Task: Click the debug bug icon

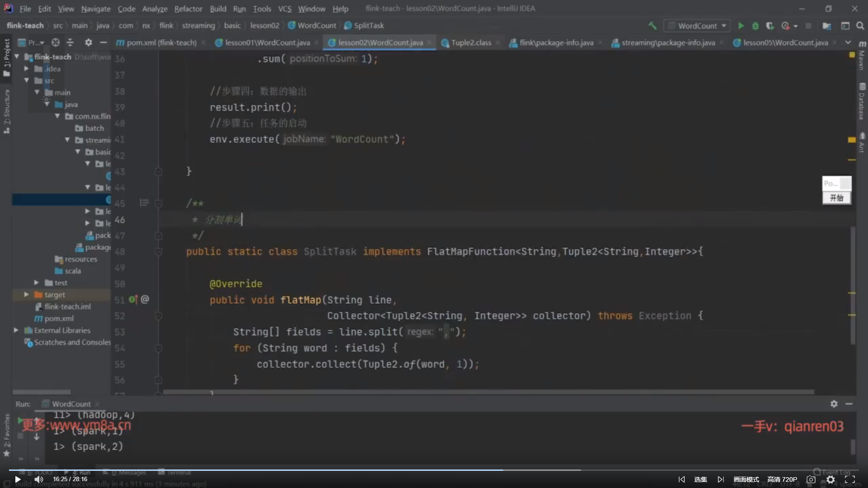Action: point(755,26)
